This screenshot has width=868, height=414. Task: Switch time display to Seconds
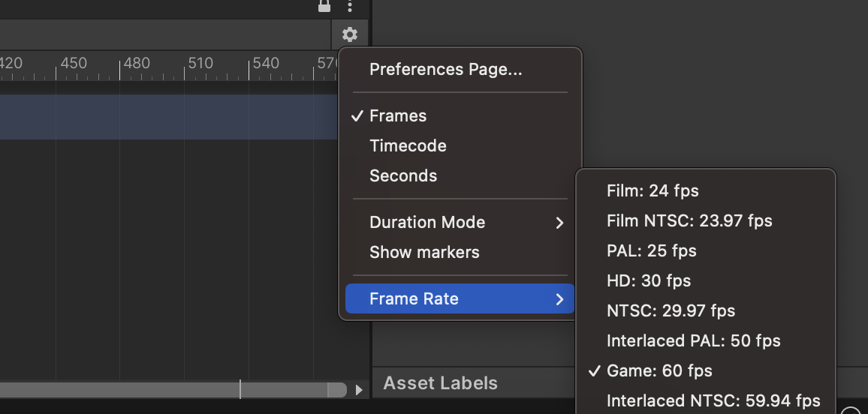[x=403, y=176]
